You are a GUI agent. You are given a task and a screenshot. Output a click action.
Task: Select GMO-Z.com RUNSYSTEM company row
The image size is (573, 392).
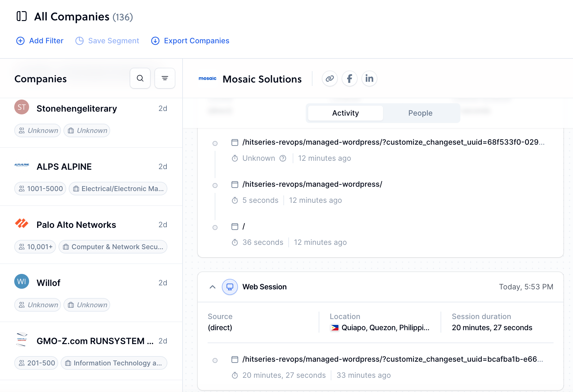coord(91,351)
